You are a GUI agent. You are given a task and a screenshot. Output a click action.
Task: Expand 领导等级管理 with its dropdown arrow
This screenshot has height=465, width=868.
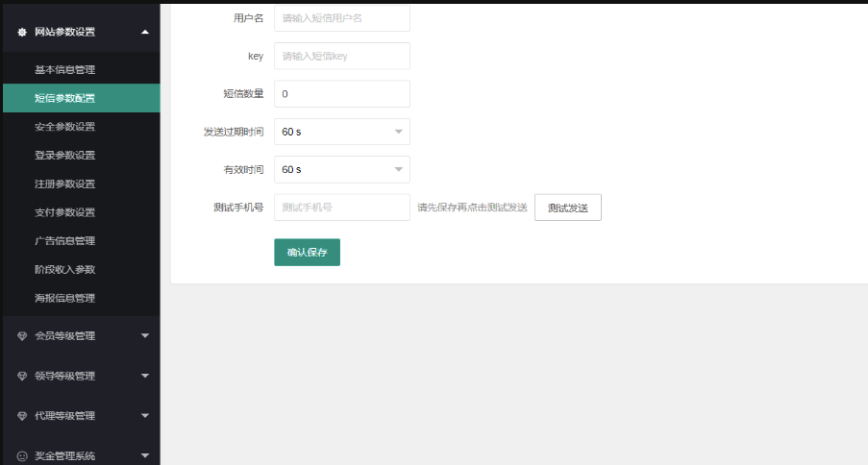pos(145,376)
